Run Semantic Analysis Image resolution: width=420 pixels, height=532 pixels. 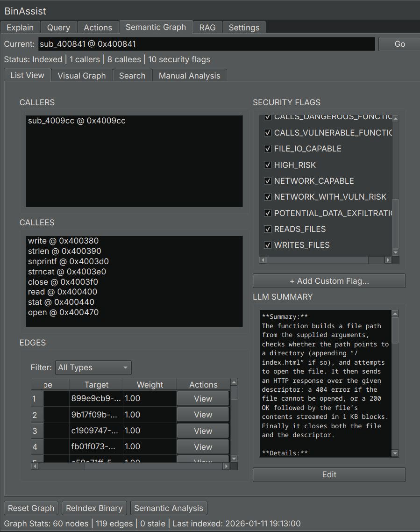click(x=169, y=508)
